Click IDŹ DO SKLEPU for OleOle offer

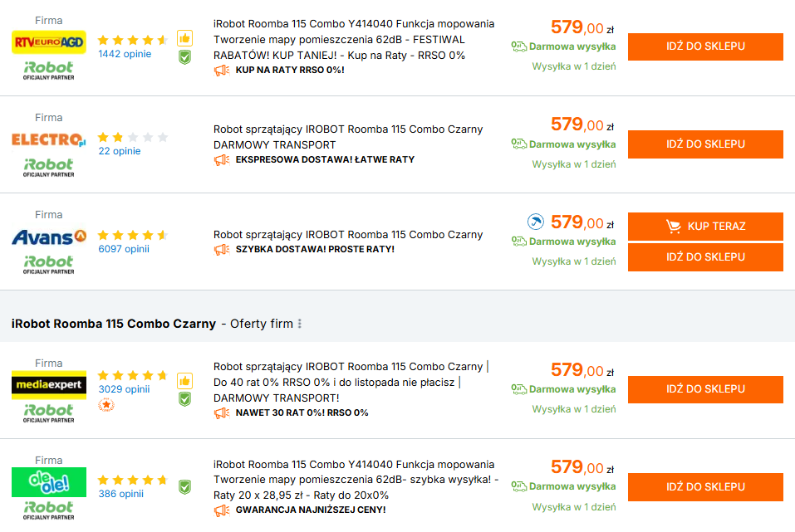coord(705,487)
